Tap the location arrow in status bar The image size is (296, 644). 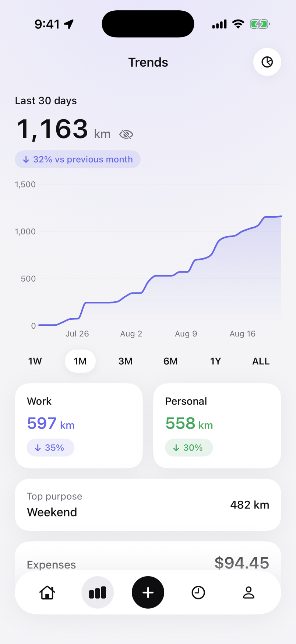click(69, 24)
